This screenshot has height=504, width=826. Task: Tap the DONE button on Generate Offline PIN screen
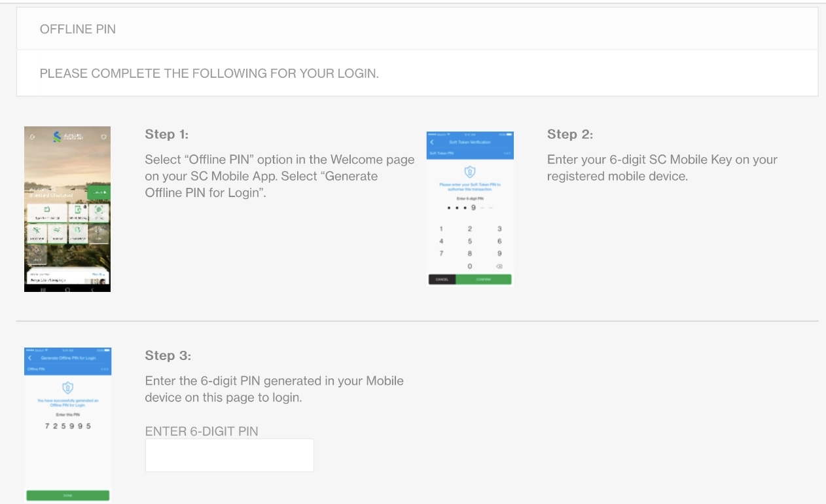[x=67, y=495]
